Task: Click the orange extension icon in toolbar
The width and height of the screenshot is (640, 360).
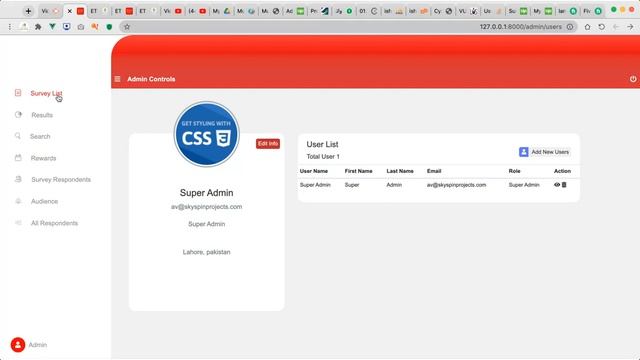Action: pos(95,27)
